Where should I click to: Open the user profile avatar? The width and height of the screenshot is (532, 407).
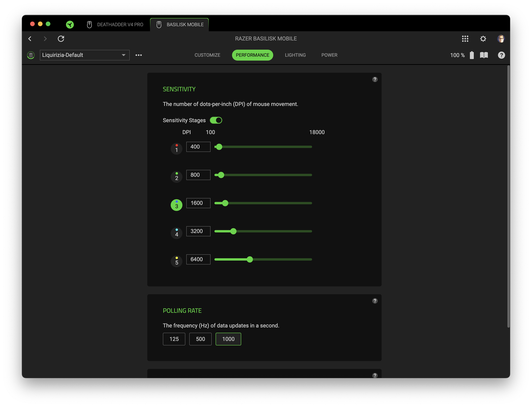pos(501,39)
